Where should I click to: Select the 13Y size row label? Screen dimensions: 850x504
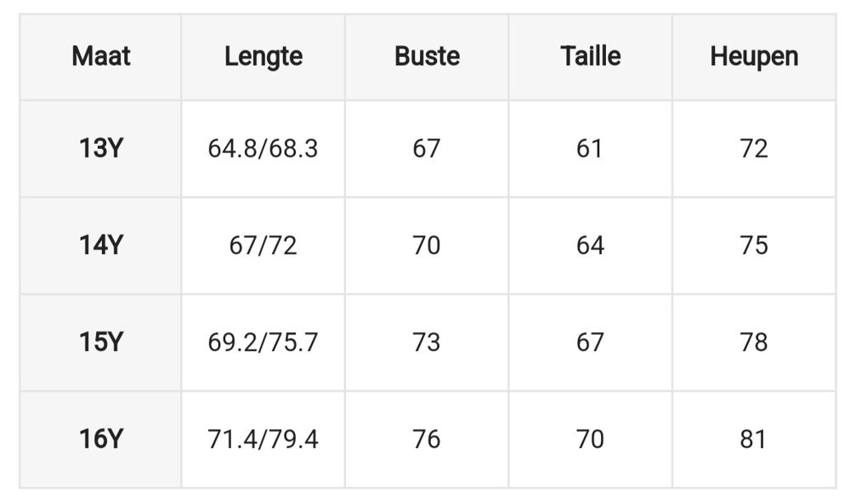click(101, 148)
